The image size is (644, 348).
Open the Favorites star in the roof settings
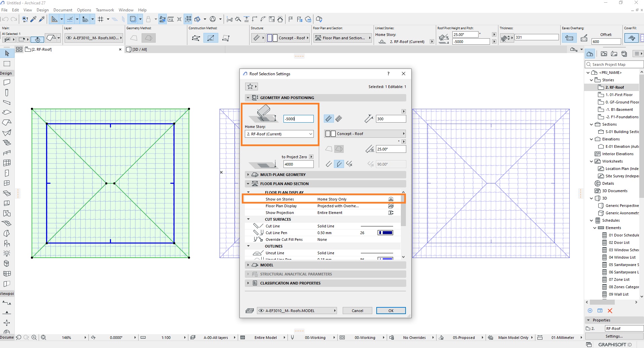click(250, 87)
